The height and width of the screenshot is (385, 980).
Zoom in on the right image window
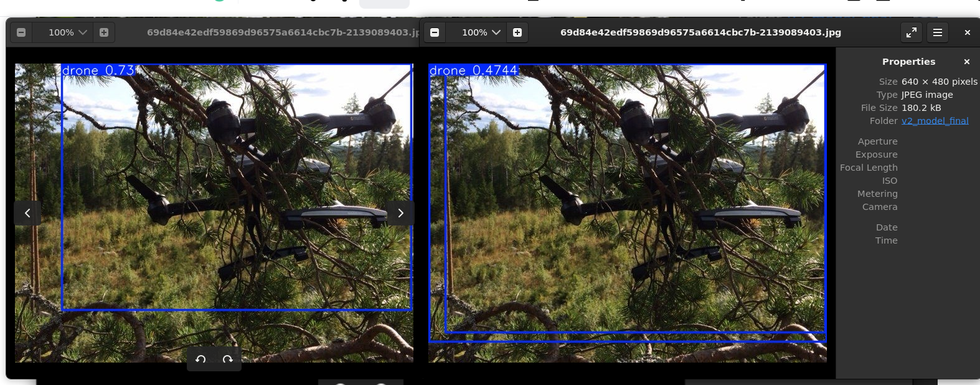[x=517, y=32]
